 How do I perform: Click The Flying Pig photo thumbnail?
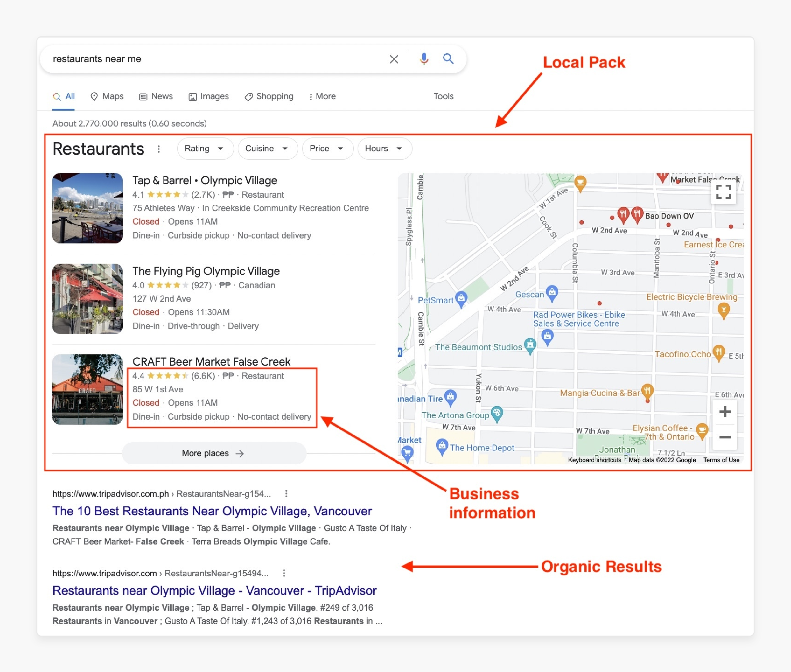pos(88,299)
